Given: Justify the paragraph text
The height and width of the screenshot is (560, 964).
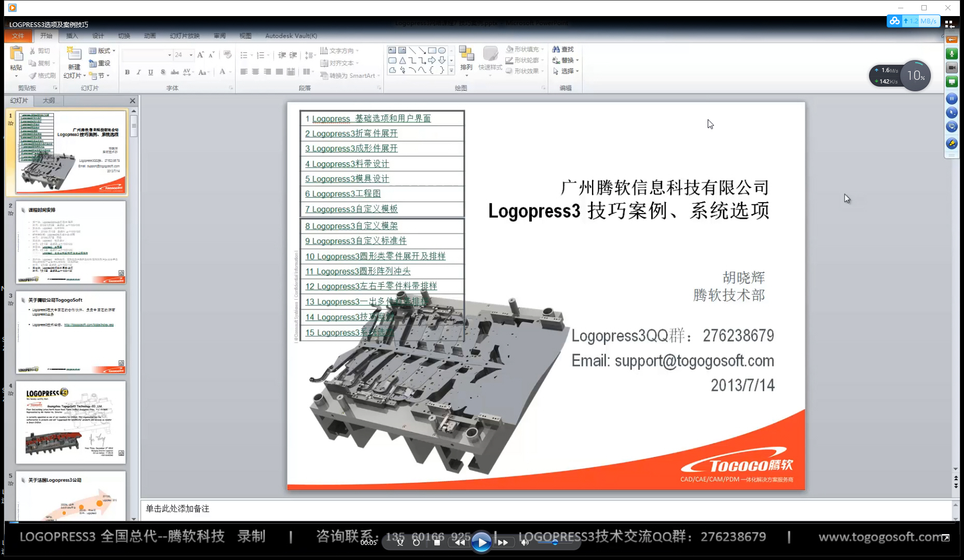Looking at the screenshot, I should [279, 72].
